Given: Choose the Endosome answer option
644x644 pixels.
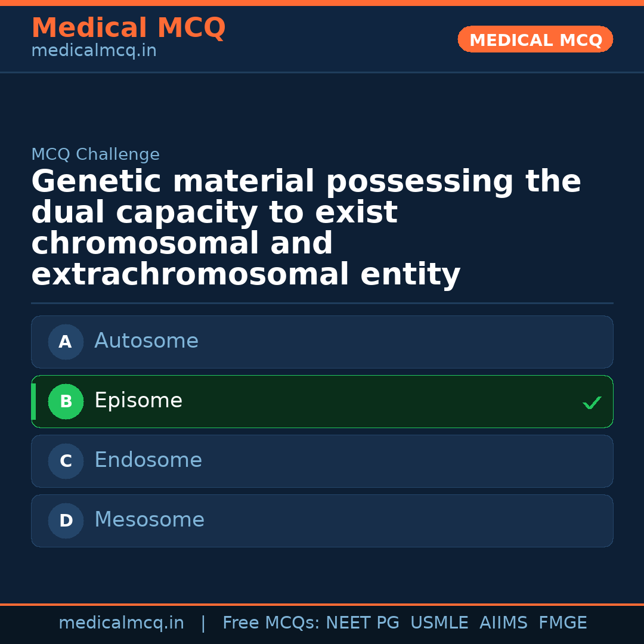Looking at the screenshot, I should tap(322, 461).
